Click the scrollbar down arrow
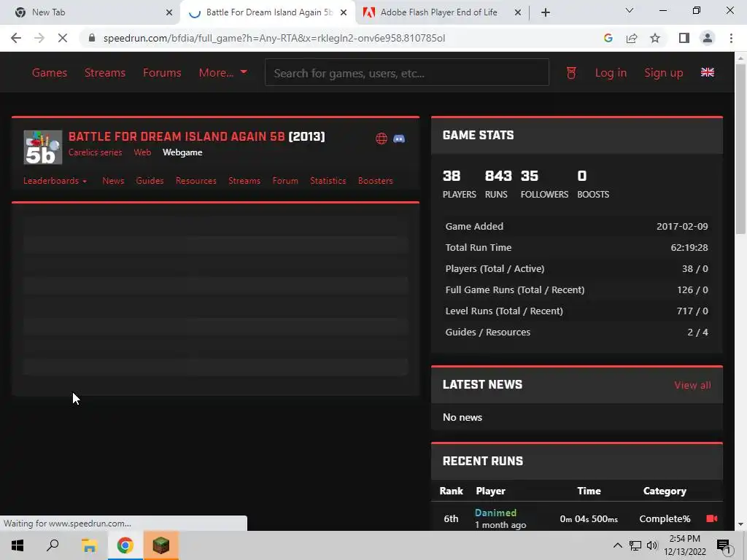The image size is (747, 560). pyautogui.click(x=740, y=524)
